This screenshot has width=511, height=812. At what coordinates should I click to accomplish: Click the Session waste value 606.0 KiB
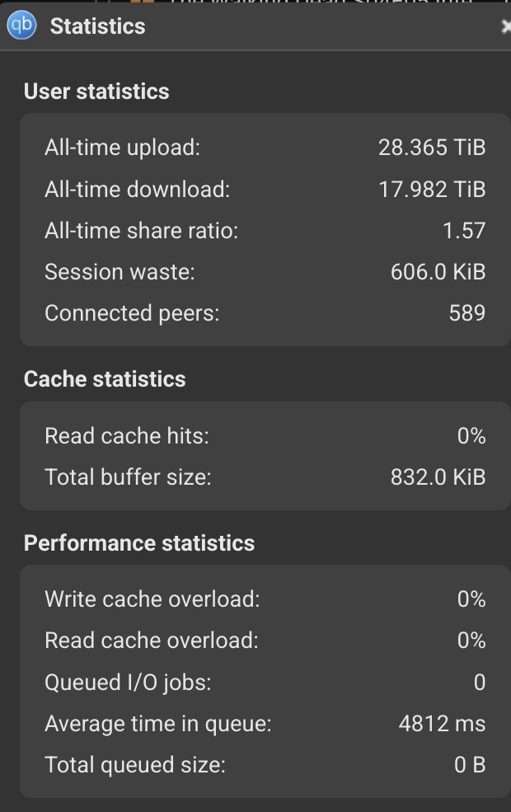[x=438, y=272]
